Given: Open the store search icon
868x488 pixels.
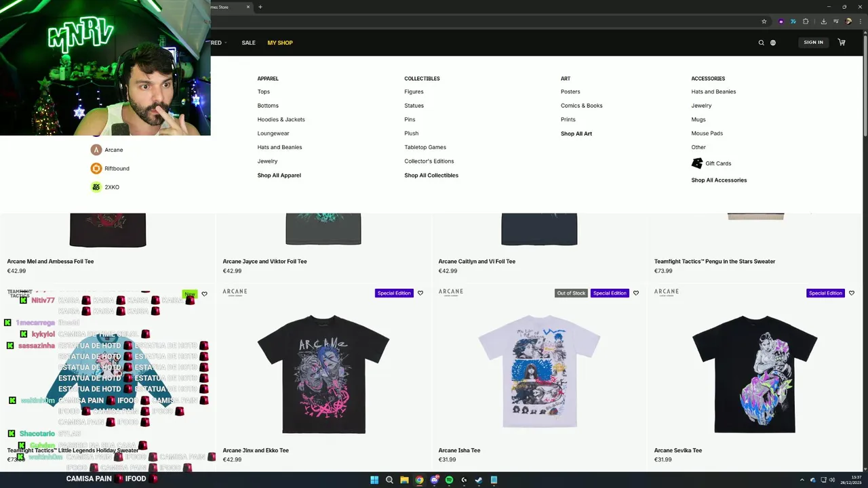Looking at the screenshot, I should pos(761,43).
